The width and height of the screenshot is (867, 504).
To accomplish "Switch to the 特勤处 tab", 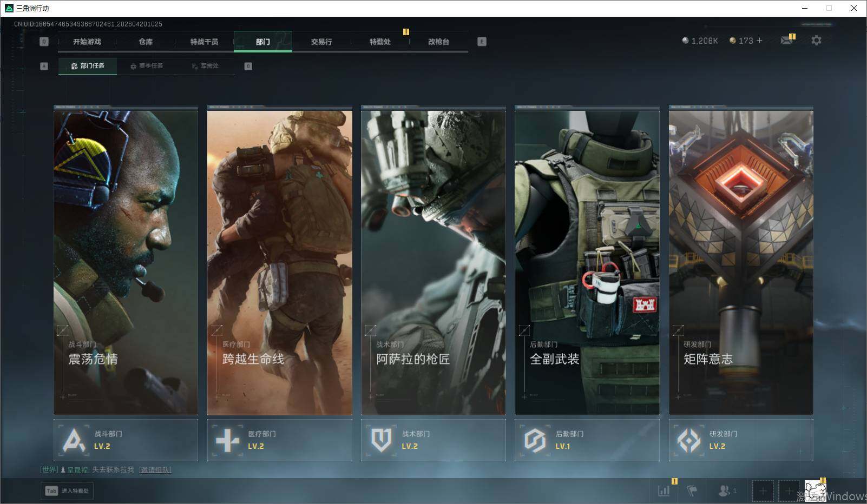I will click(380, 42).
